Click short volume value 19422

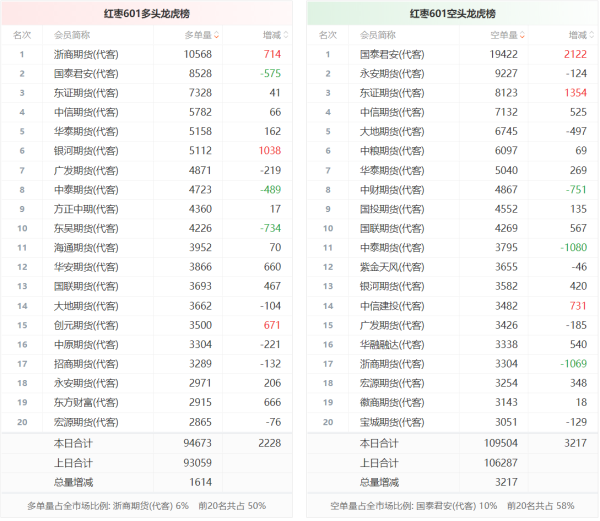(x=504, y=54)
